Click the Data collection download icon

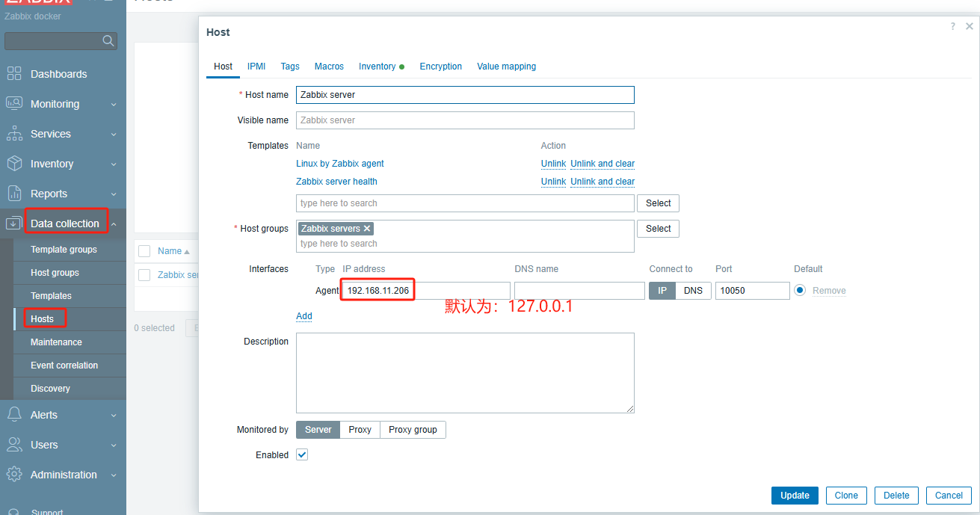click(13, 223)
